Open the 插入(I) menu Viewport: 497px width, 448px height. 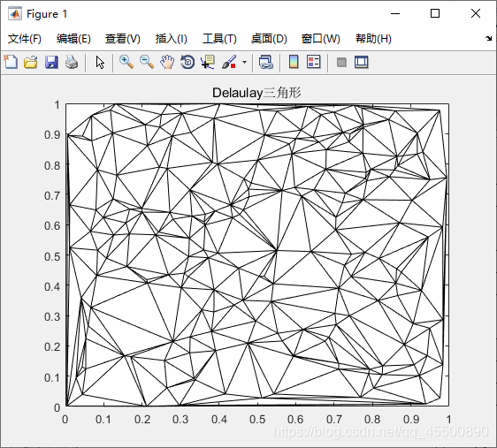click(172, 39)
